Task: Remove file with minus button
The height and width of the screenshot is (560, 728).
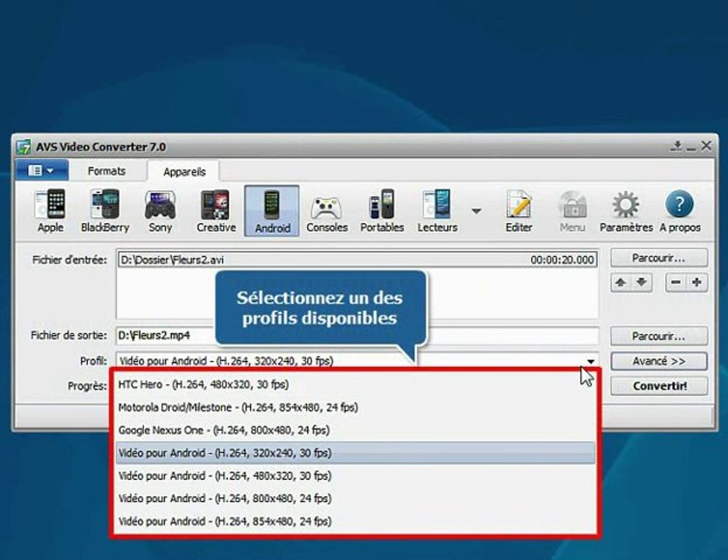Action: [676, 282]
